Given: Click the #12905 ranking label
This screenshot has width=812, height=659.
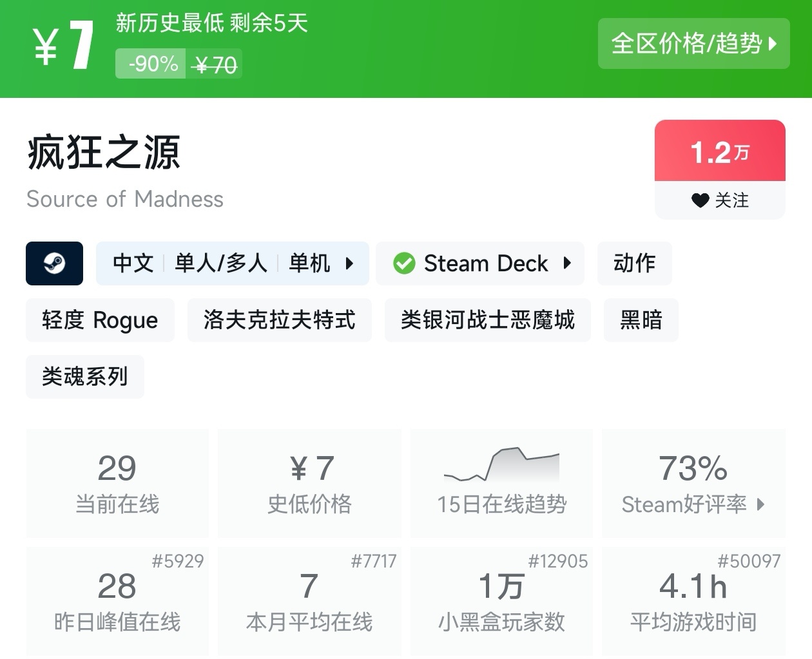Looking at the screenshot, I should tap(558, 561).
